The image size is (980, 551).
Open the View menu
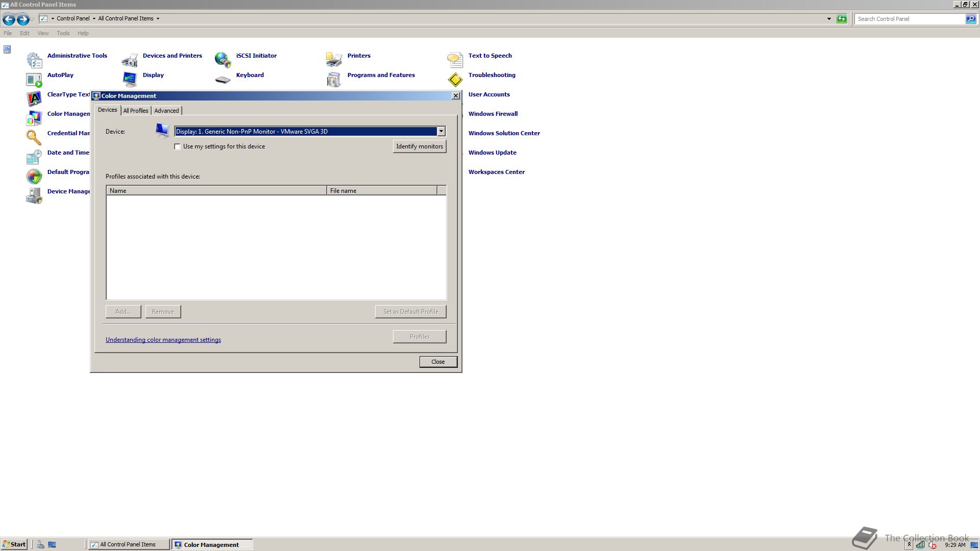pos(43,33)
